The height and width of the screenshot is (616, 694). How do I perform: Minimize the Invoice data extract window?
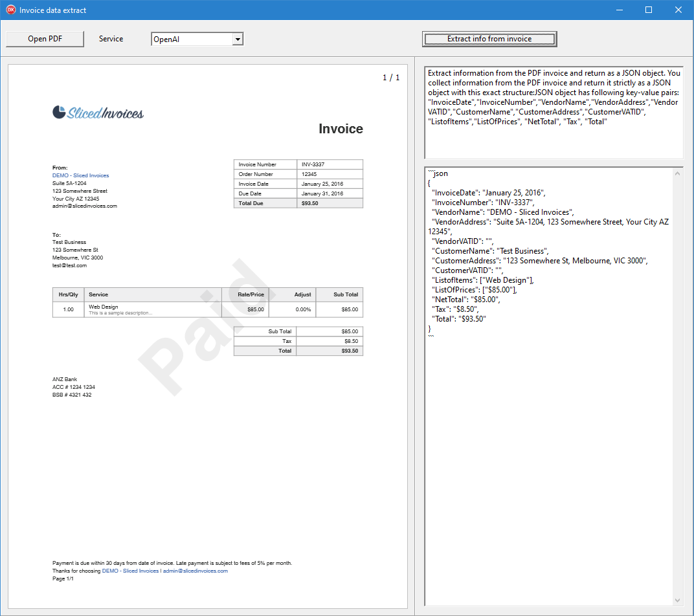point(619,10)
